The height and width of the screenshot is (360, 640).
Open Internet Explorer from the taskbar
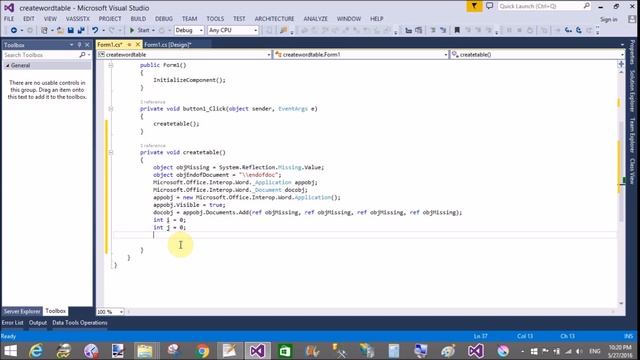(36, 351)
